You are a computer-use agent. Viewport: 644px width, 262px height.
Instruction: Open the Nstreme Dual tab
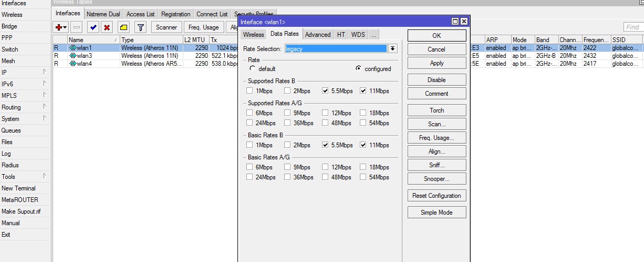click(103, 14)
